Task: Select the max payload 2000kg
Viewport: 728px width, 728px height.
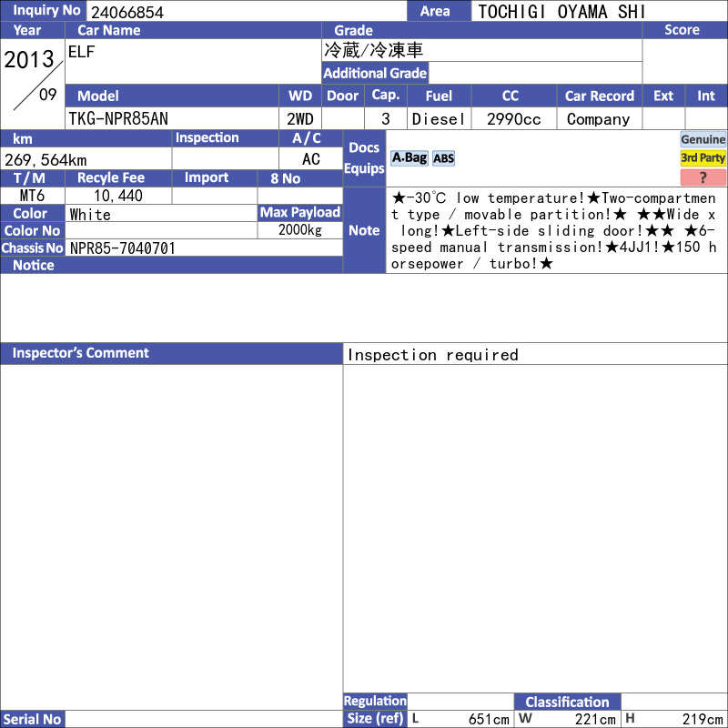Action: tap(300, 230)
